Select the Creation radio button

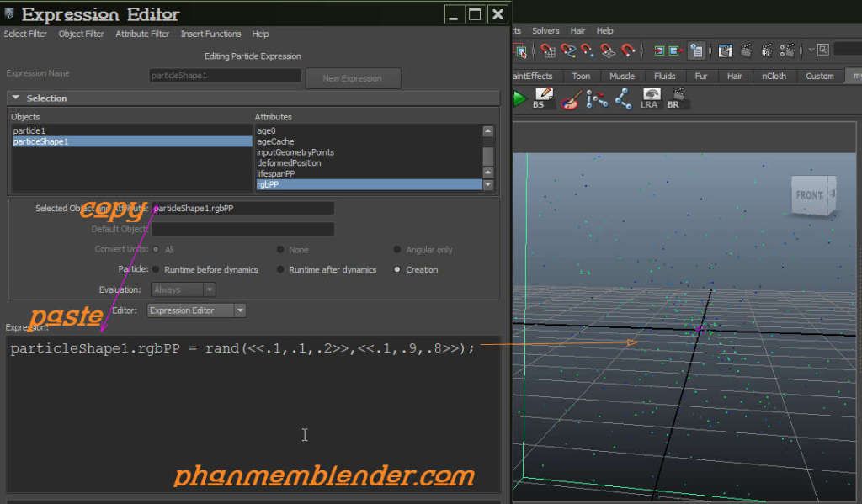coord(396,269)
